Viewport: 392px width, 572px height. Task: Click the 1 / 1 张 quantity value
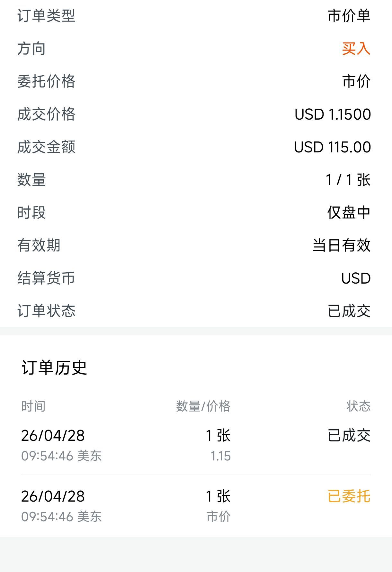point(348,180)
